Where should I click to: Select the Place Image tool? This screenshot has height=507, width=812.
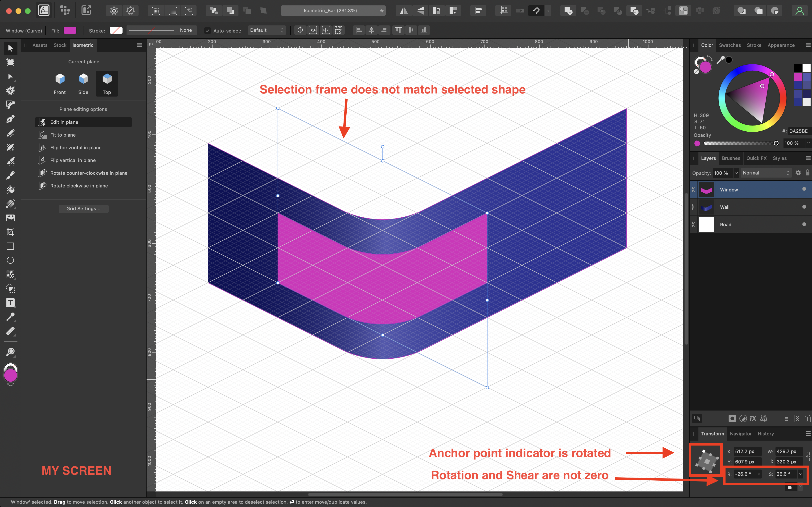10,218
